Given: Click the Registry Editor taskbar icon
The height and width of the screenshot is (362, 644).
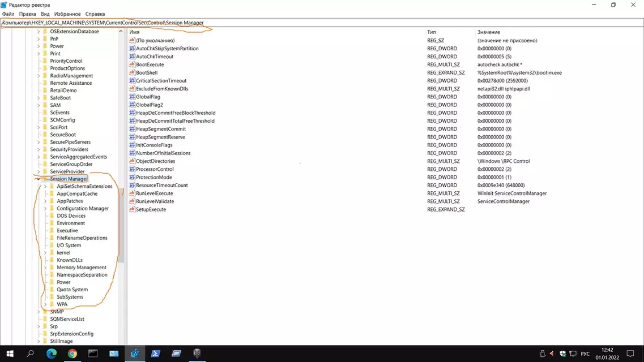Looking at the screenshot, I should point(135,354).
